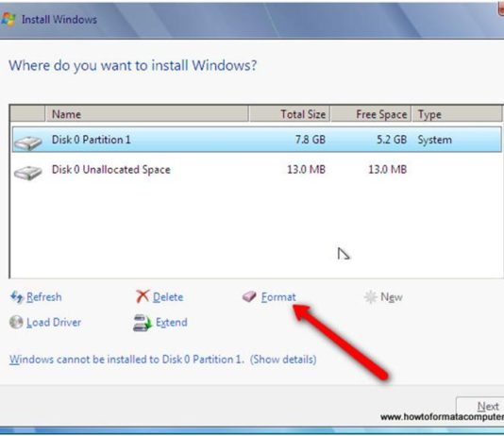Click the Next button
The width and height of the screenshot is (504, 436).
pyautogui.click(x=480, y=407)
